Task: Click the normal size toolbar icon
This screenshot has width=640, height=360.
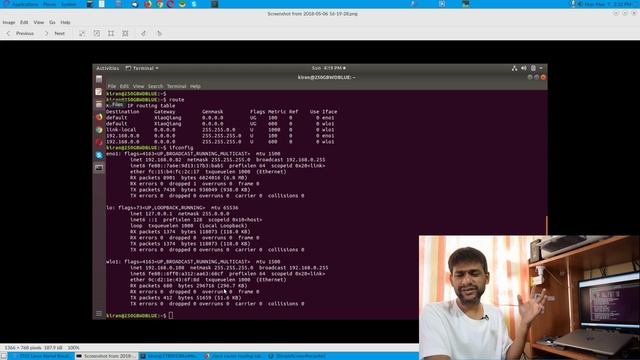Action: click(111, 33)
